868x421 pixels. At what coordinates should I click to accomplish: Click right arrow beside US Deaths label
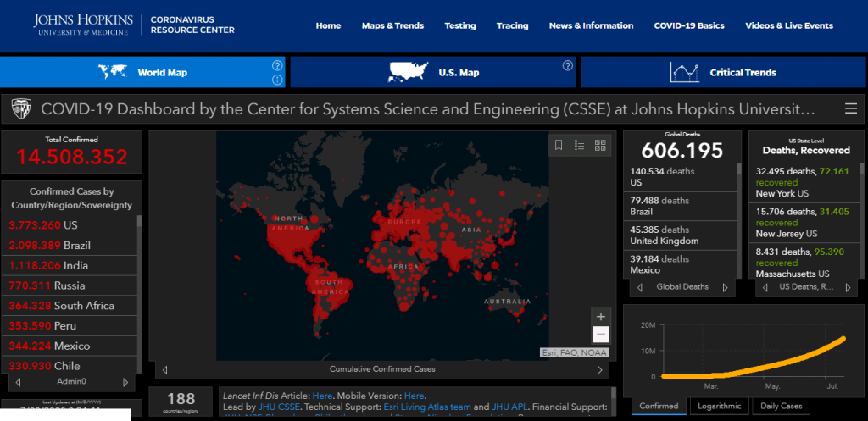pyautogui.click(x=848, y=287)
